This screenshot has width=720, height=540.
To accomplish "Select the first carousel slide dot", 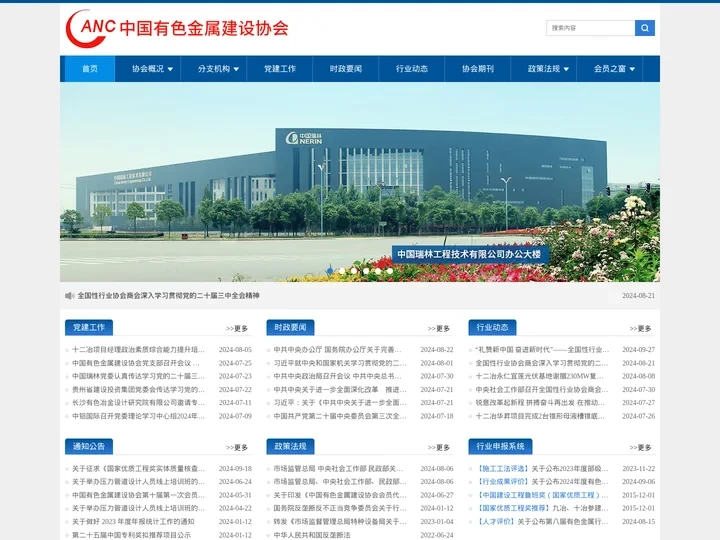I will point(330,271).
